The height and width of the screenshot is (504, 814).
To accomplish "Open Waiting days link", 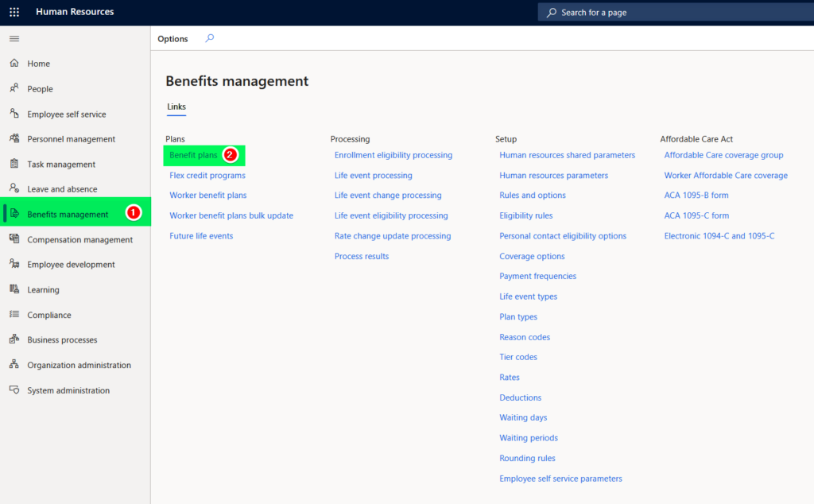I will click(x=523, y=417).
